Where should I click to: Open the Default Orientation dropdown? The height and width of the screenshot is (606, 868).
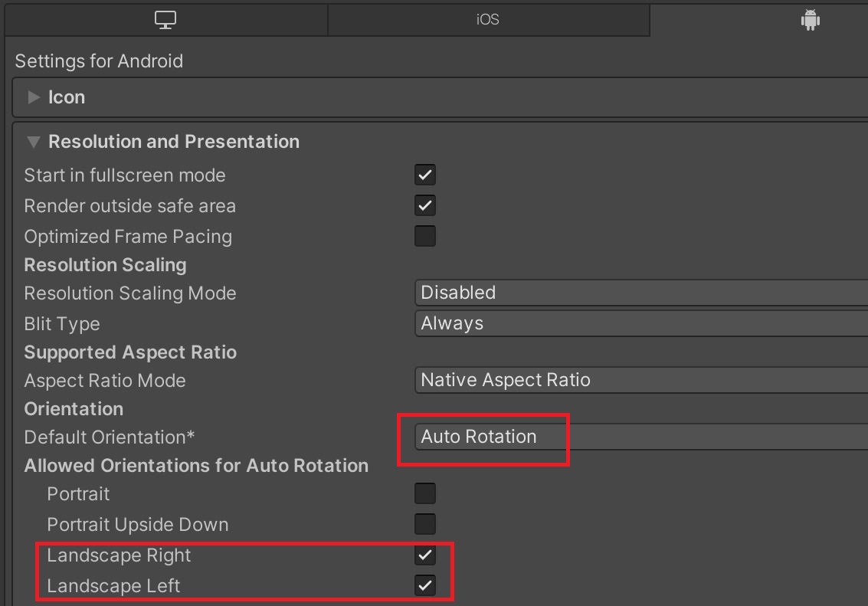tap(641, 437)
